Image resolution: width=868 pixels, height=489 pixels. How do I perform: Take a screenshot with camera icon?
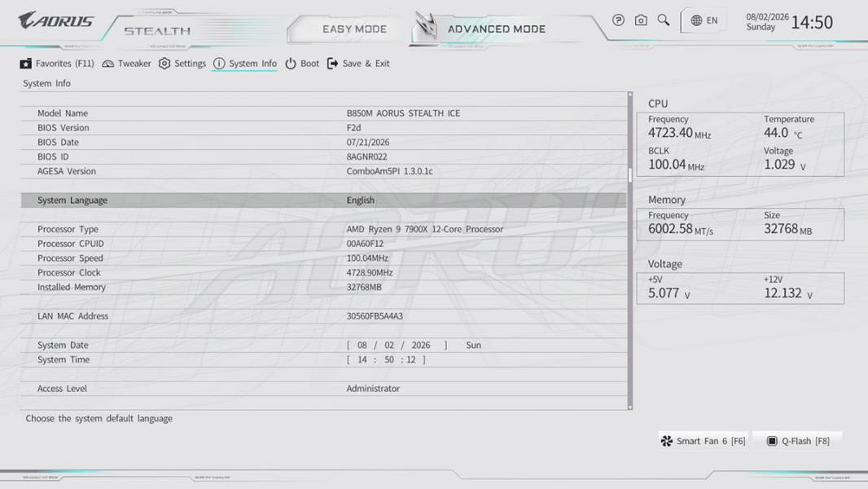pyautogui.click(x=641, y=20)
